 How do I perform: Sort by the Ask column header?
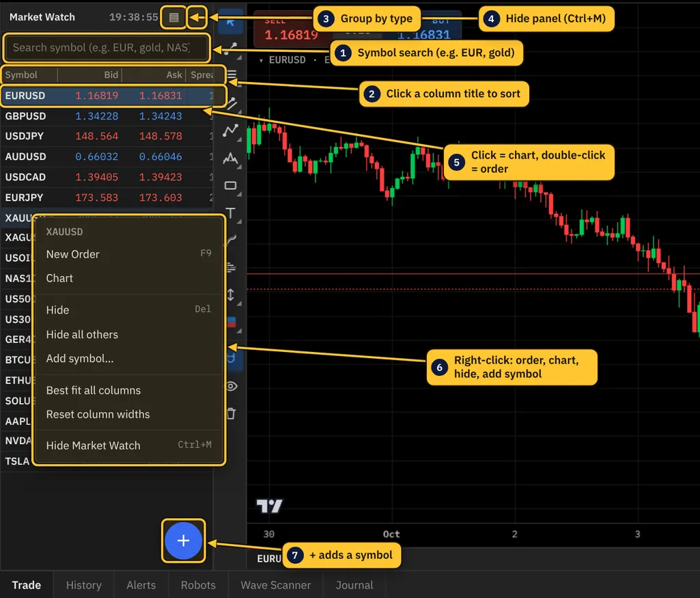(x=154, y=74)
